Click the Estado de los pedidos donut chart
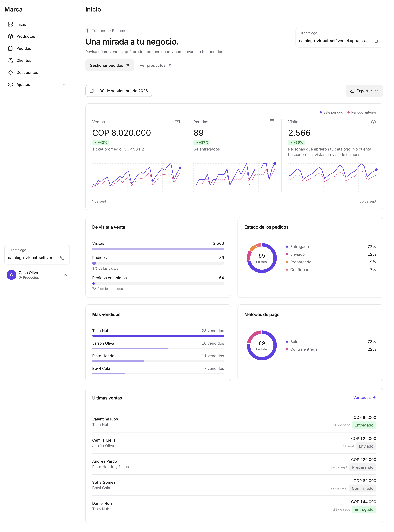This screenshot has width=394, height=532. (x=262, y=258)
